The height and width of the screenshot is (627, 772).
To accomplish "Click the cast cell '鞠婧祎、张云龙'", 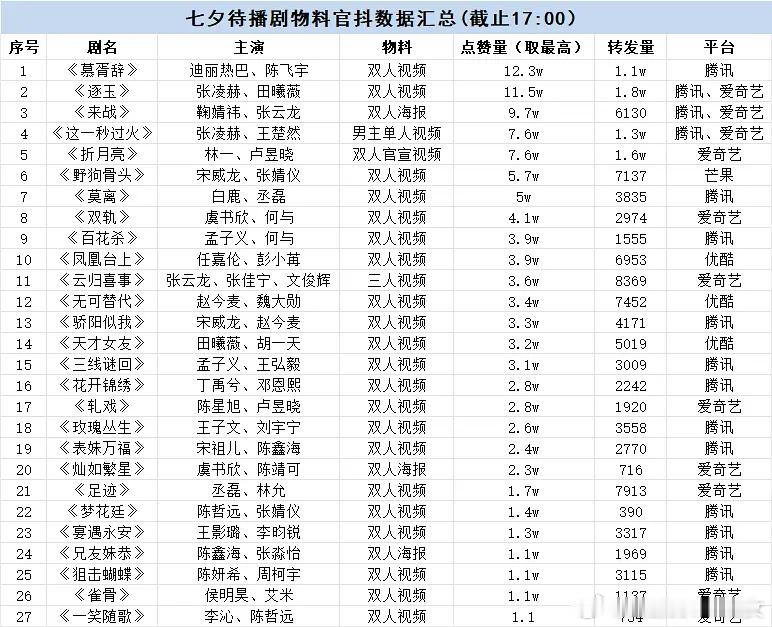I will (x=249, y=113).
